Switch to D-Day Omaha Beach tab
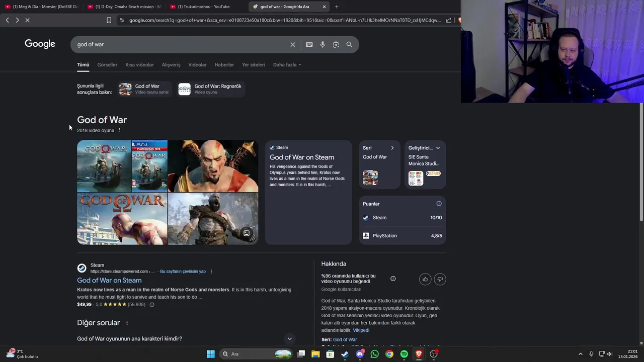Screen dimensions: 644x362 tap(124, 7)
